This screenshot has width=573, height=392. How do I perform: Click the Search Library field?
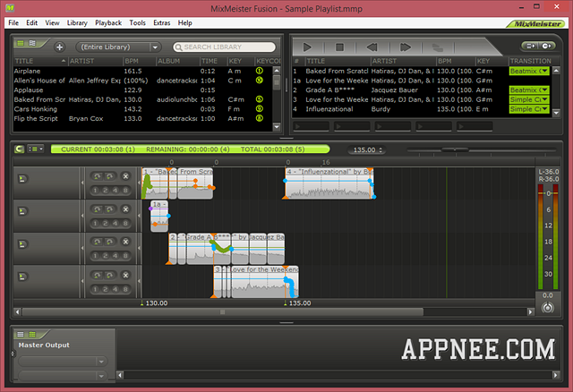click(225, 47)
